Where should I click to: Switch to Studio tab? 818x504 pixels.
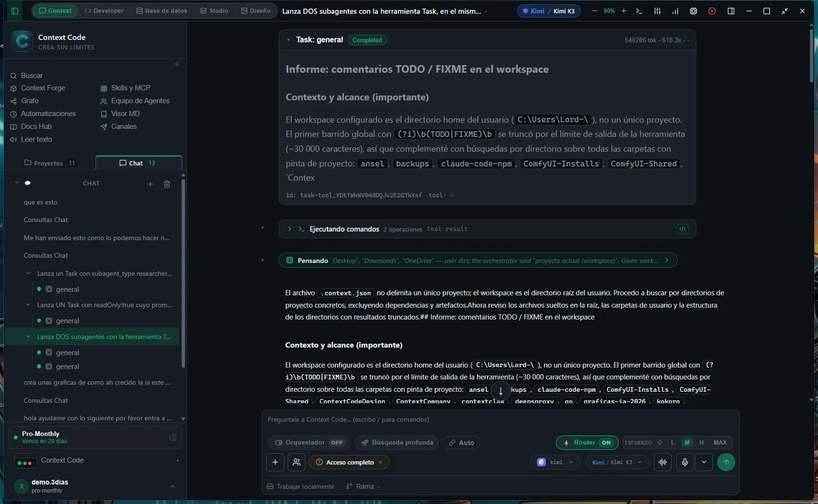tap(214, 10)
